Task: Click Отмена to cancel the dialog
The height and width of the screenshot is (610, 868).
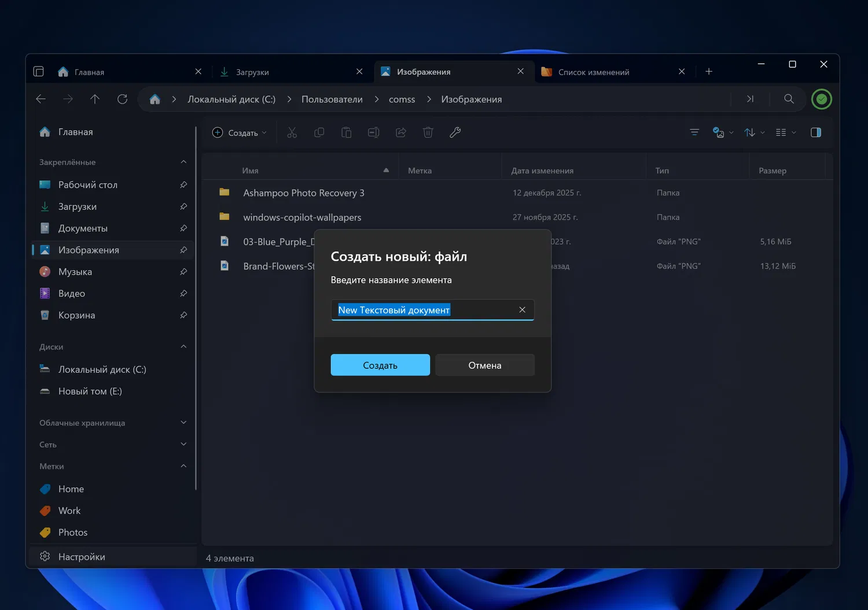Action: (485, 365)
